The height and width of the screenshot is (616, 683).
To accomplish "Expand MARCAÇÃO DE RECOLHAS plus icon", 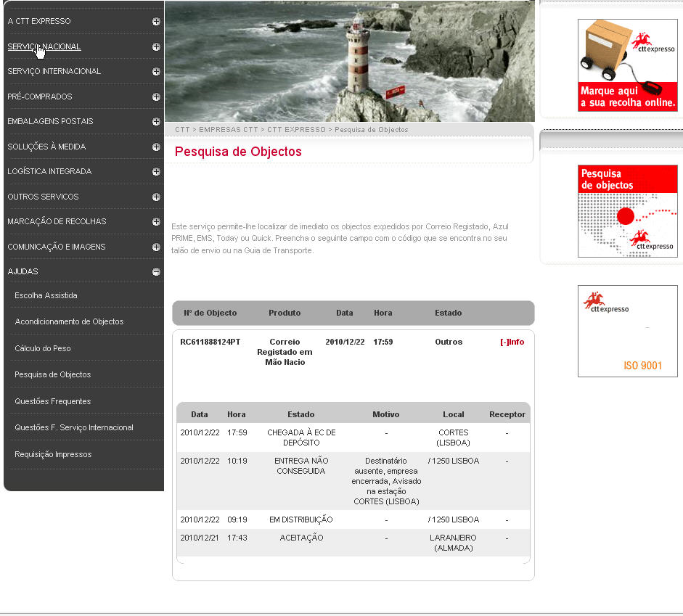I will pos(156,221).
